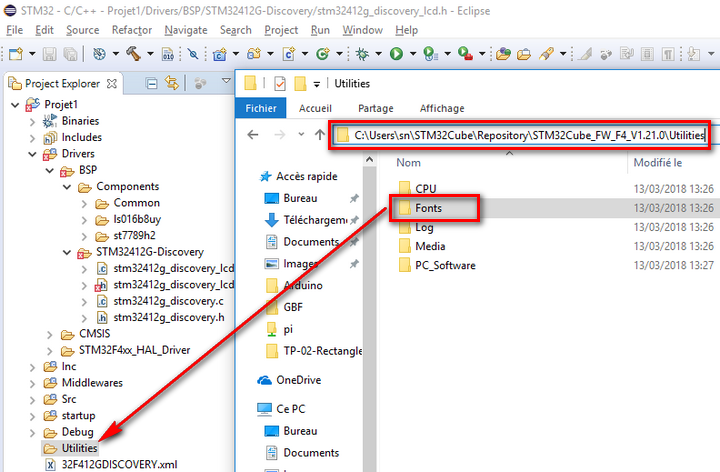Open OneDrive in the Explorer navigation pane

(x=298, y=381)
